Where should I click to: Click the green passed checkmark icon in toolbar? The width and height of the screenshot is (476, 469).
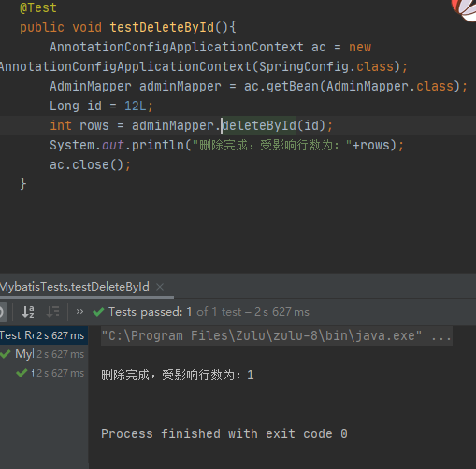(98, 312)
